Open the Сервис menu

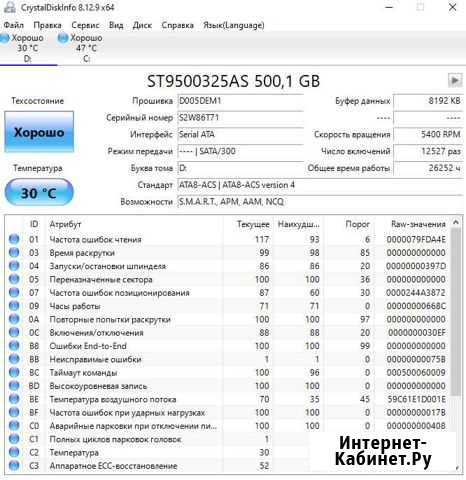[85, 25]
